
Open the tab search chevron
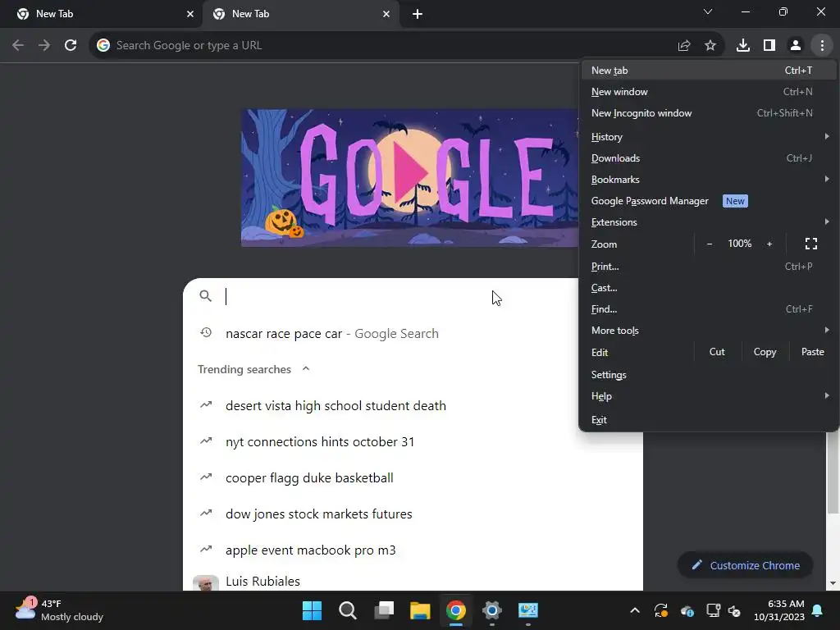708,11
